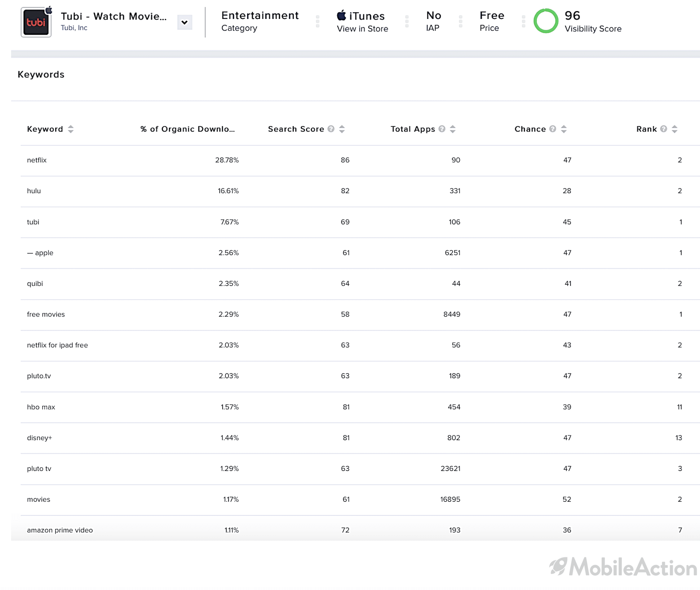
Task: Select the disney+ keyword
Action: 39,438
